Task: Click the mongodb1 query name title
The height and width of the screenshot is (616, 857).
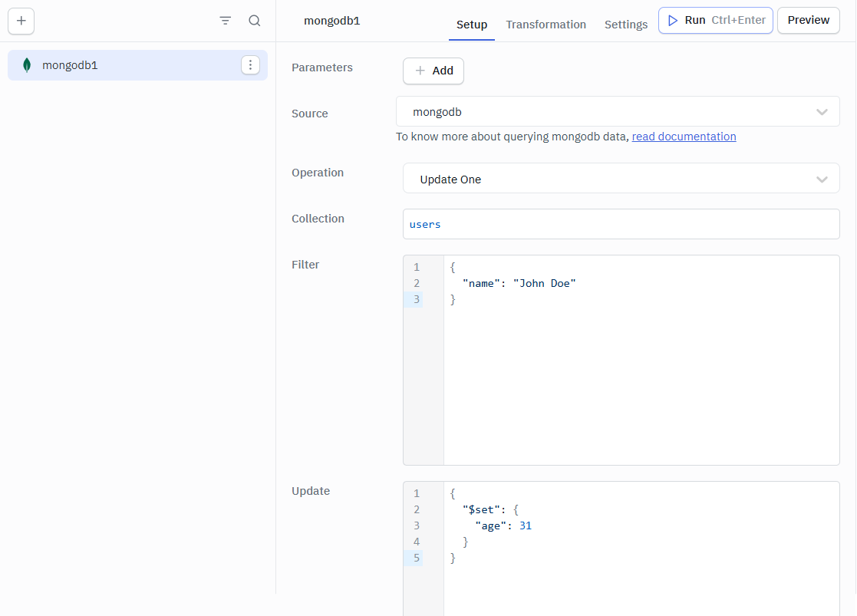Action: coord(331,21)
